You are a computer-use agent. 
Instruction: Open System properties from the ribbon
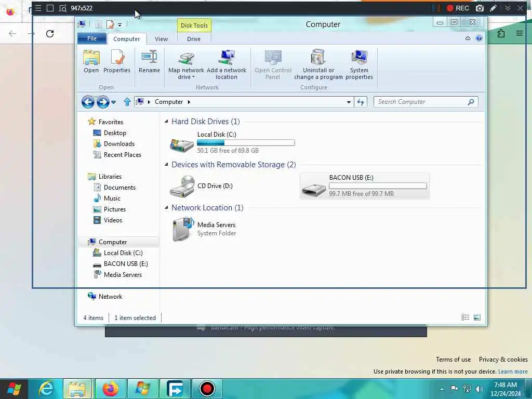point(359,64)
